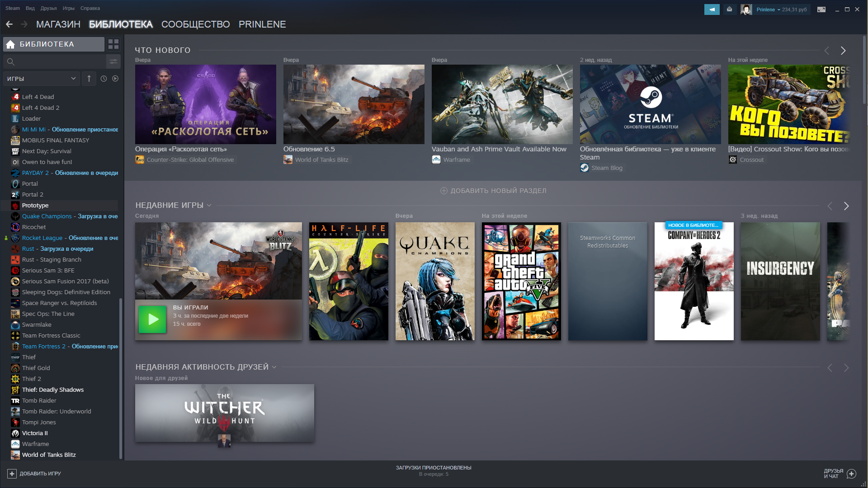Click the Warframe news source icon
868x488 pixels.
click(436, 160)
